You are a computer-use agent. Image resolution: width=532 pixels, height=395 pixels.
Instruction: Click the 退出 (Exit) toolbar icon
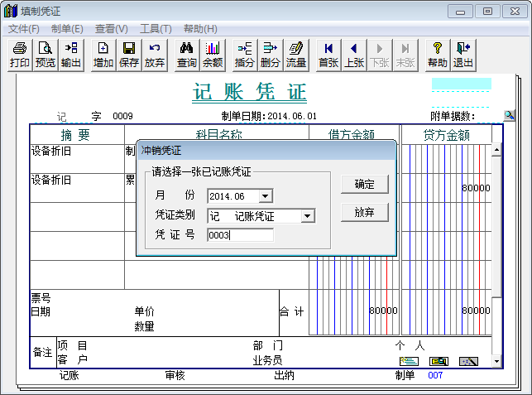463,55
